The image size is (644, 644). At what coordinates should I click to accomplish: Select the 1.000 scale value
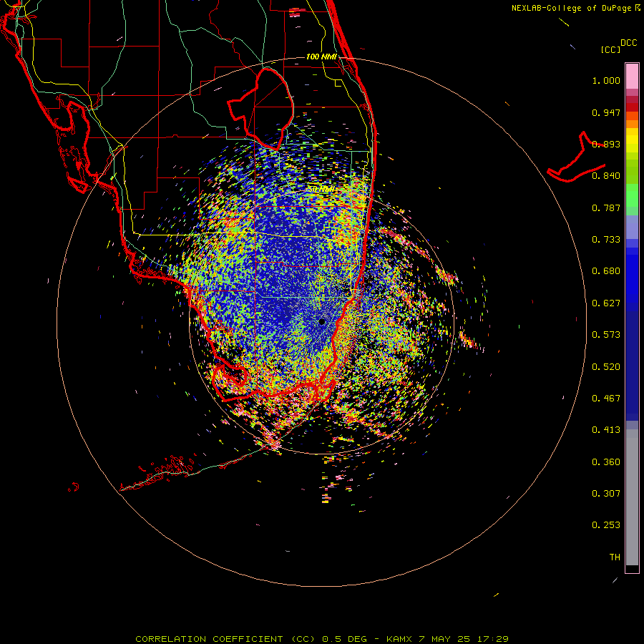tap(606, 80)
